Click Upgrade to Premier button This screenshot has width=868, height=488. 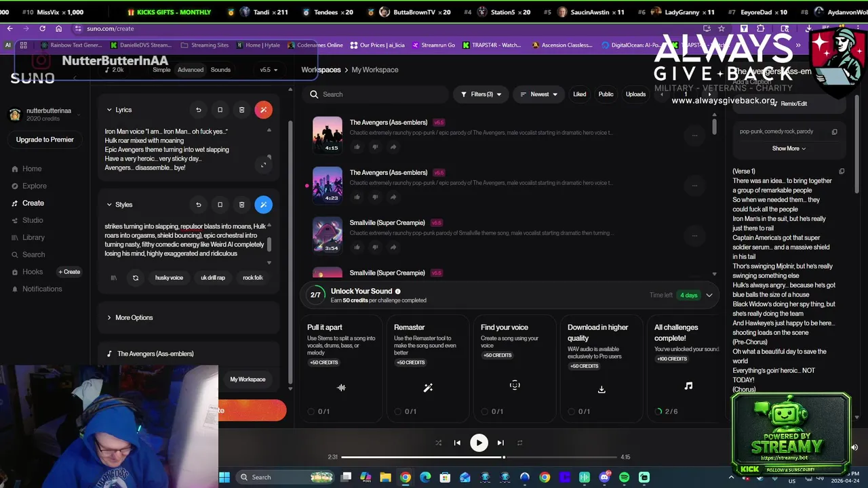pyautogui.click(x=45, y=140)
